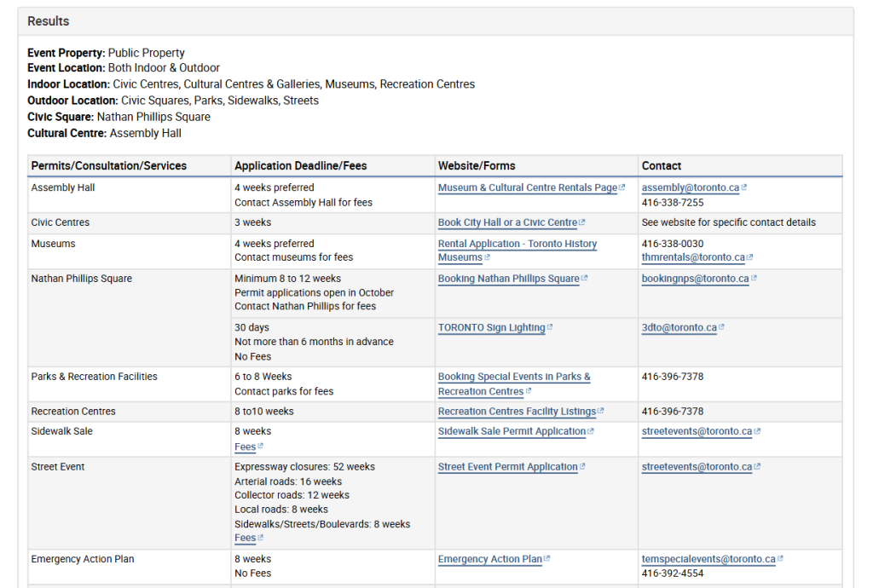Click Fees link in Street Event row
873x588 pixels.
pyautogui.click(x=245, y=538)
